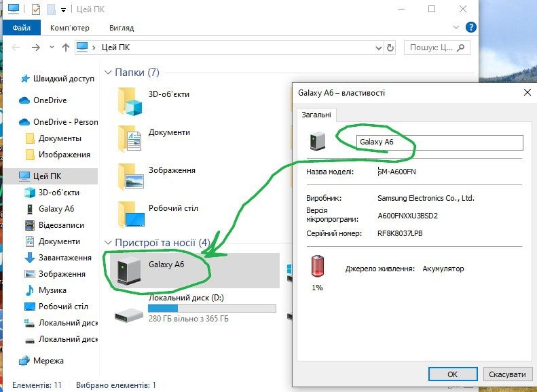Click the Galaxy A6 device icon in main pane
The height and width of the screenshot is (392, 537).
tap(128, 271)
